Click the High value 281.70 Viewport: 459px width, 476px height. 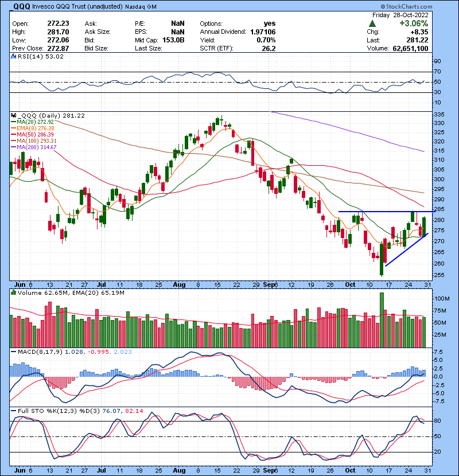point(58,32)
